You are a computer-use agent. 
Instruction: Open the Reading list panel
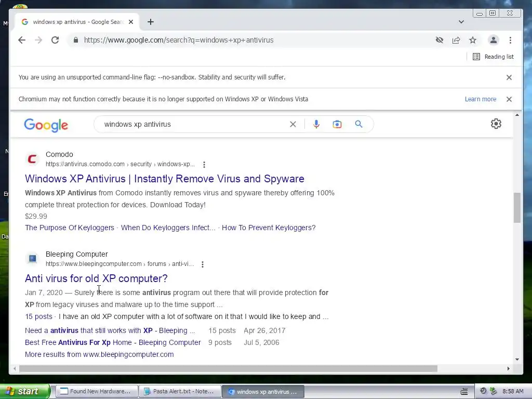(x=494, y=57)
